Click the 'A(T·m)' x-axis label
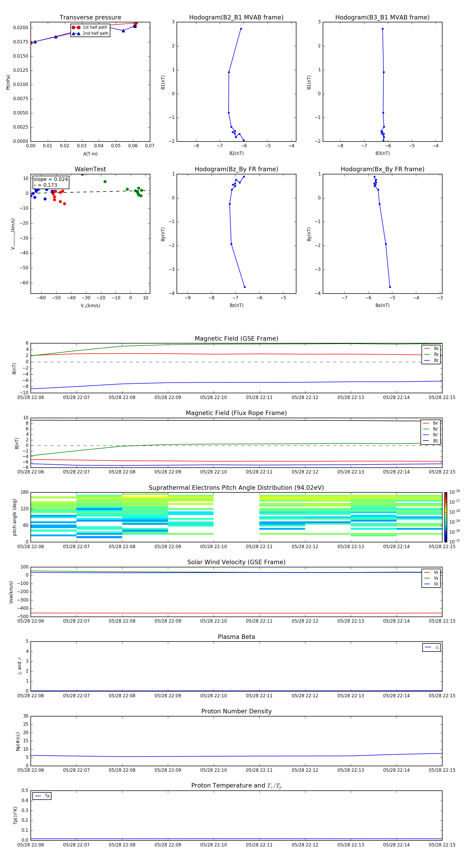Viewport: 473px width, 868px height. (90, 154)
